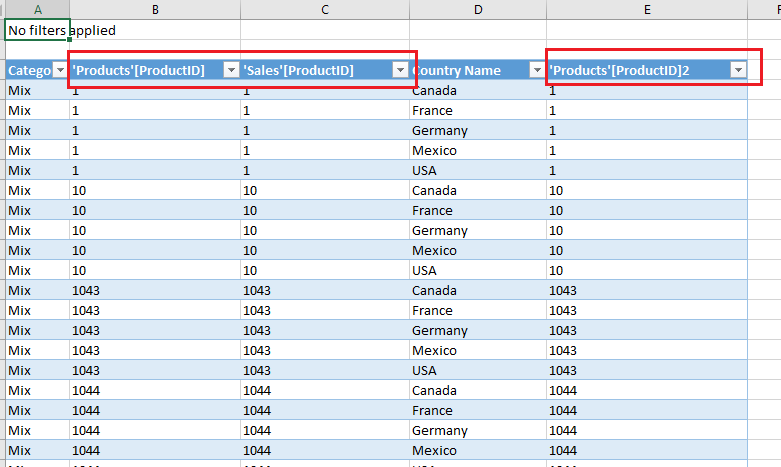Viewport: 781px width, 467px height.
Task: Select Canada cell in product 1043 row
Action: click(x=478, y=290)
